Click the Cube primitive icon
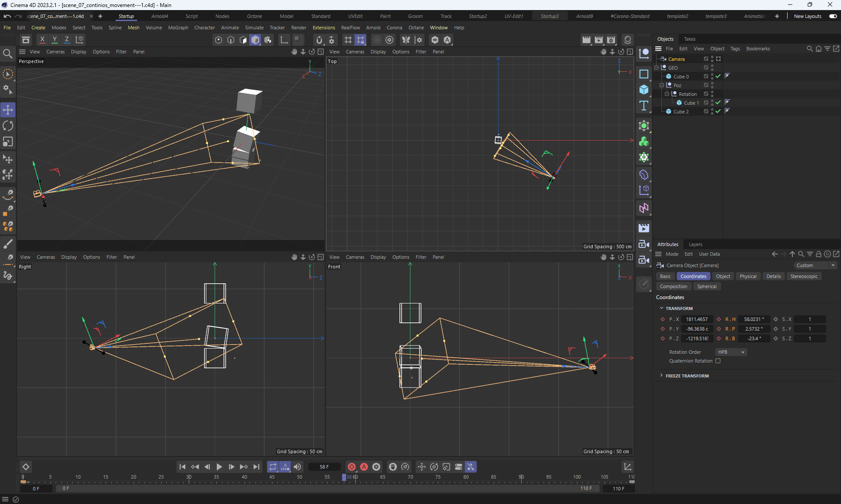Viewport: 841px width, 504px height. [x=643, y=89]
